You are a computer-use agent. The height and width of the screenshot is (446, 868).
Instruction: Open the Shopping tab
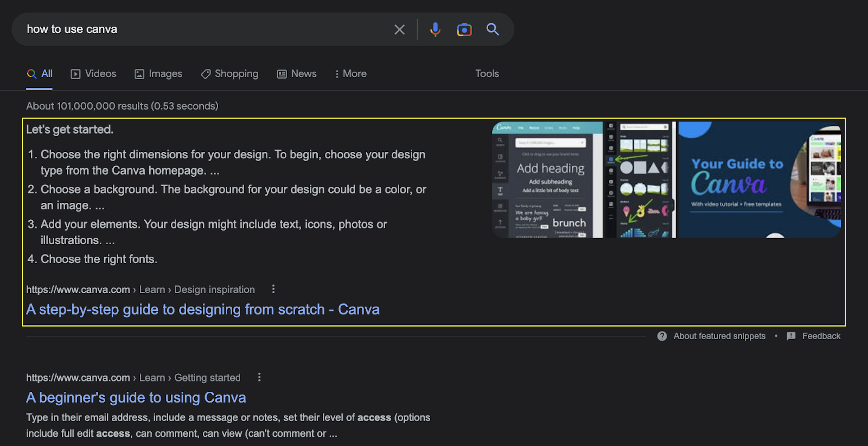pos(229,74)
